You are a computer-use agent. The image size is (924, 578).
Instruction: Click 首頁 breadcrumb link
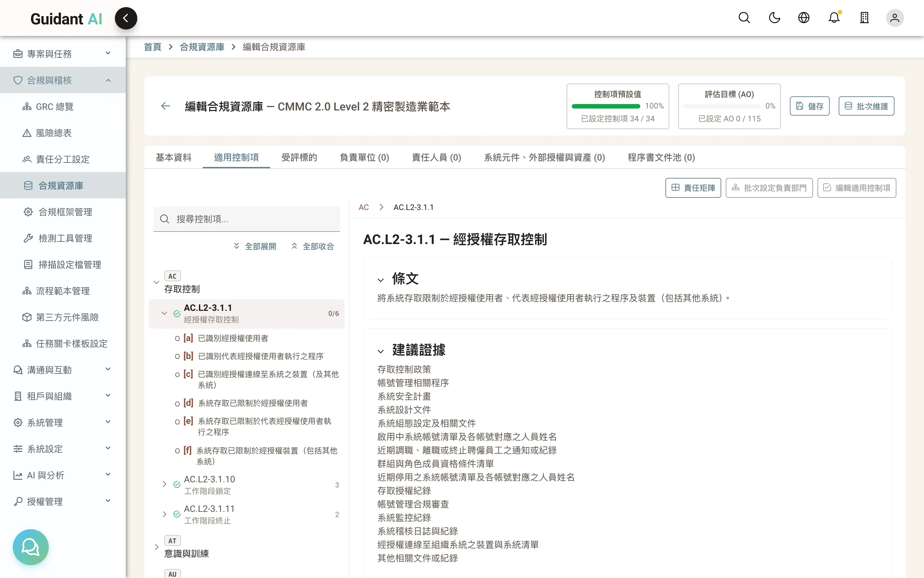(x=152, y=47)
